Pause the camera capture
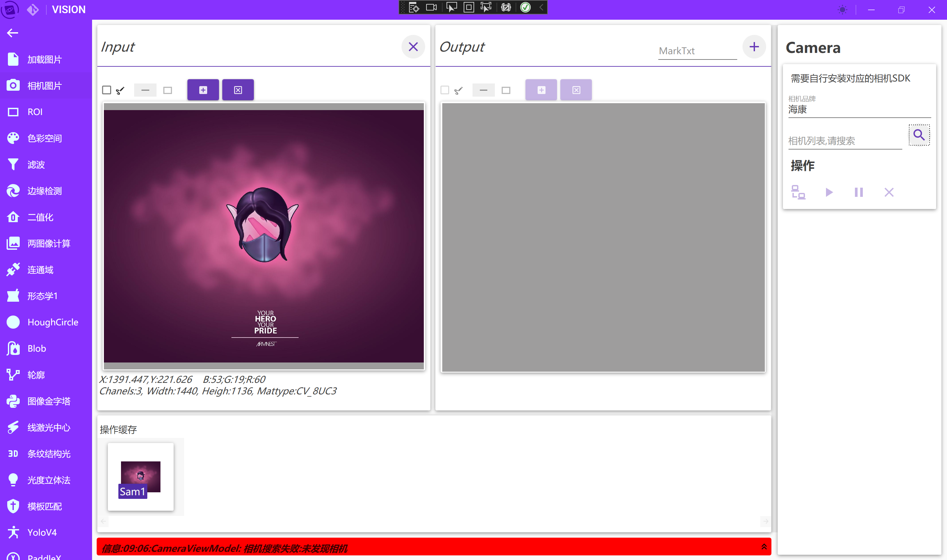This screenshot has width=947, height=560. click(x=859, y=193)
